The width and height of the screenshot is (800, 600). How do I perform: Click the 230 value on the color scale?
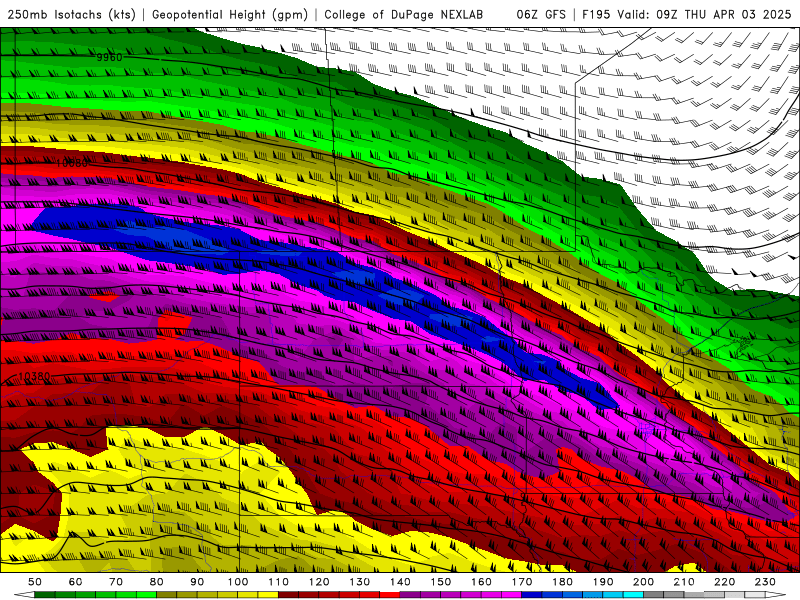(x=765, y=582)
